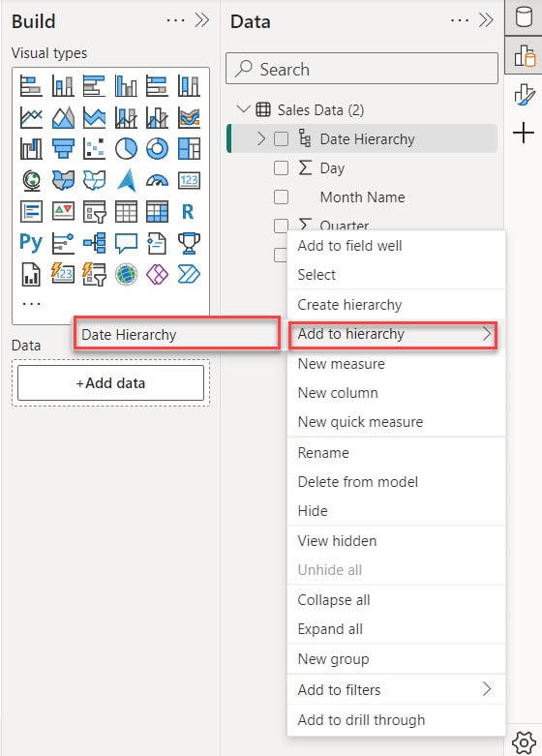The height and width of the screenshot is (756, 542).
Task: Select the stacked bar chart visual
Action: click(31, 86)
